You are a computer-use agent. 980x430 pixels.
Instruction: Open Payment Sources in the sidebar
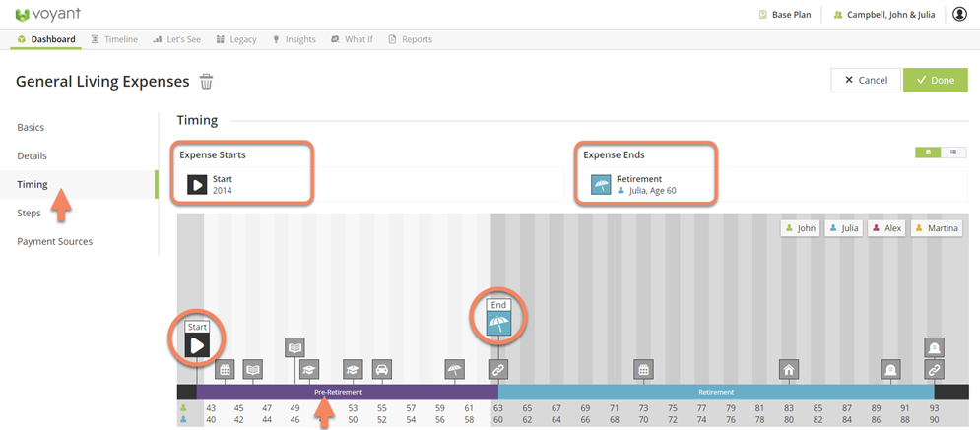coord(54,241)
